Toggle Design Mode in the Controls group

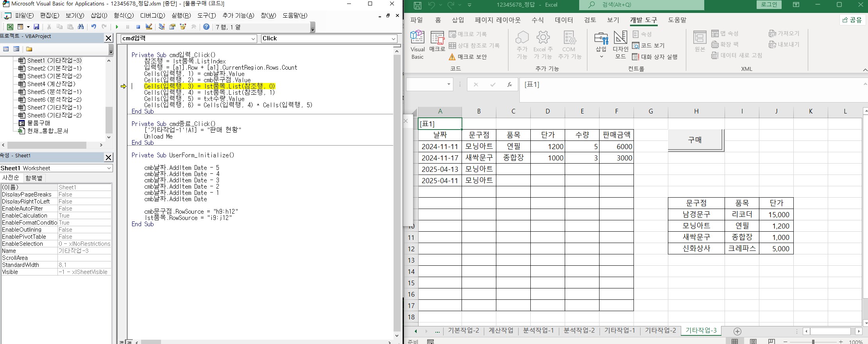[x=620, y=45]
